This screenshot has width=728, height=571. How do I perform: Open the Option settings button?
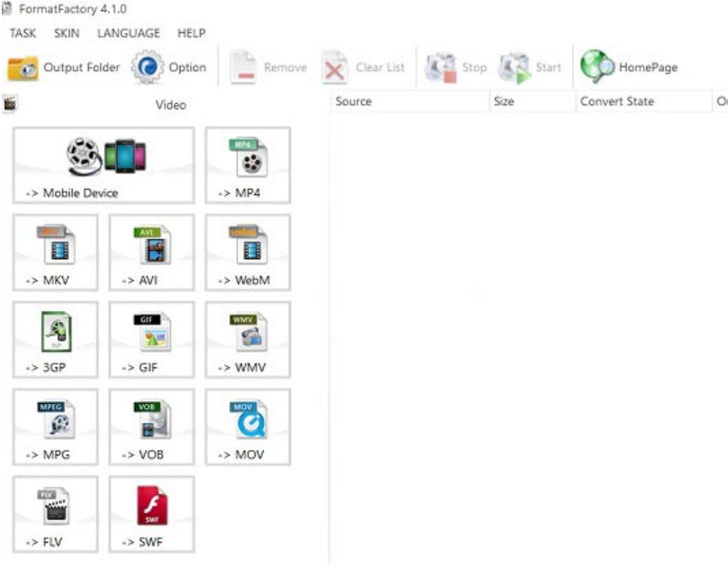[170, 68]
